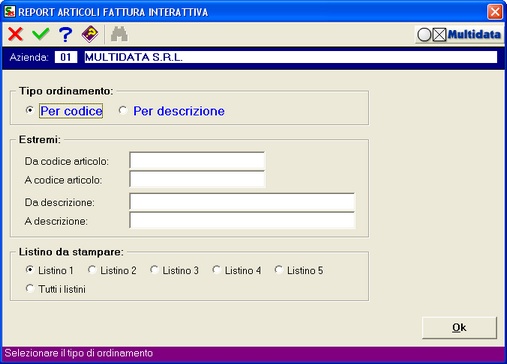This screenshot has height=364, width=507.
Task: Close the Report Articoli window
Action: click(495, 12)
